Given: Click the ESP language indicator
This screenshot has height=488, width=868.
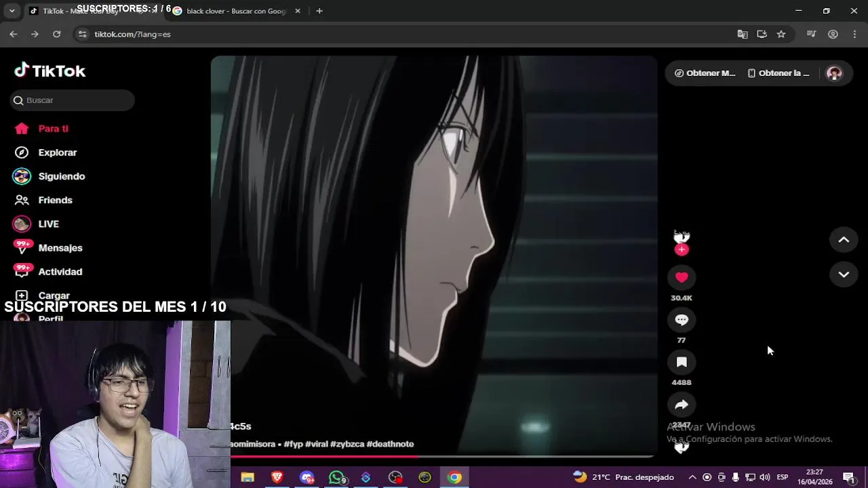Looking at the screenshot, I should click(x=783, y=478).
